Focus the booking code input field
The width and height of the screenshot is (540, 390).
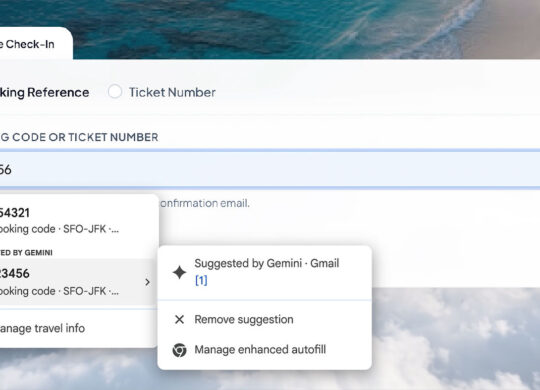270,170
